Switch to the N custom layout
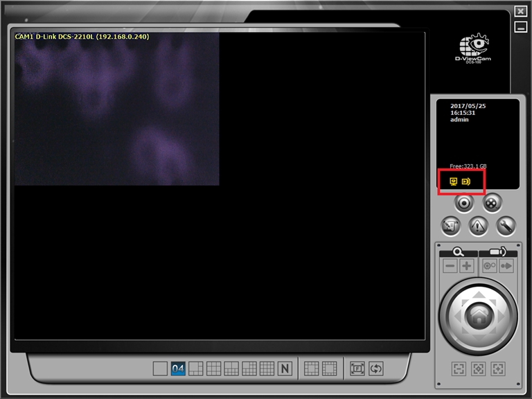Viewport: 532px width, 399px height. (285, 369)
